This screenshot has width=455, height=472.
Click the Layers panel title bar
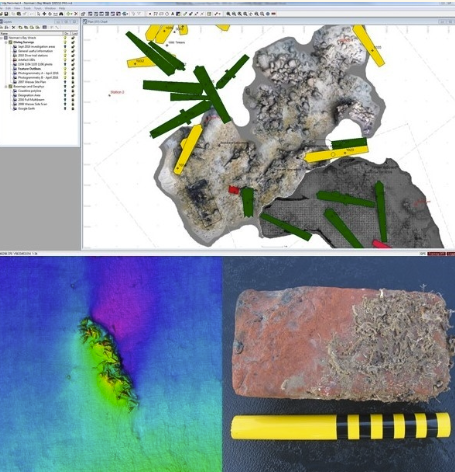40,22
